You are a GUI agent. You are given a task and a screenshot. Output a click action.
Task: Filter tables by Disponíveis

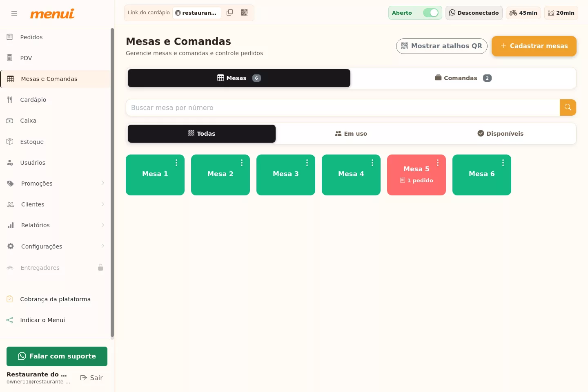[x=501, y=134]
